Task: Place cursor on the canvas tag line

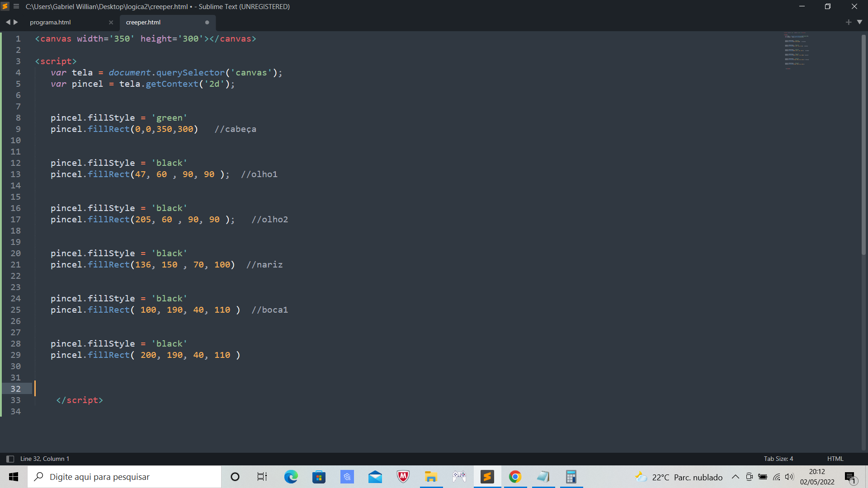Action: (x=146, y=38)
